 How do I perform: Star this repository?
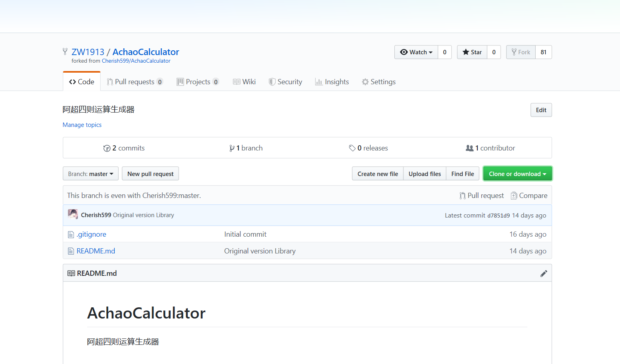[x=472, y=52]
